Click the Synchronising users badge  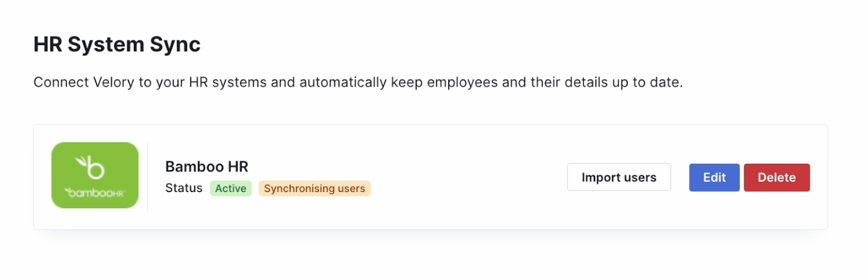(315, 188)
